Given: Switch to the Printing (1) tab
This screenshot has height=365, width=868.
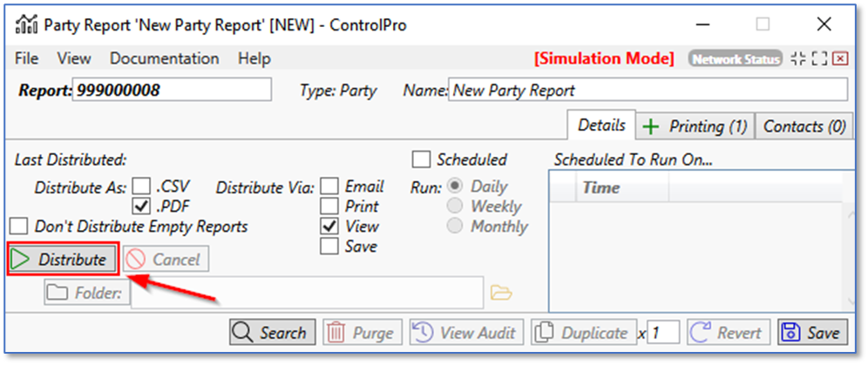Looking at the screenshot, I should click(x=695, y=126).
